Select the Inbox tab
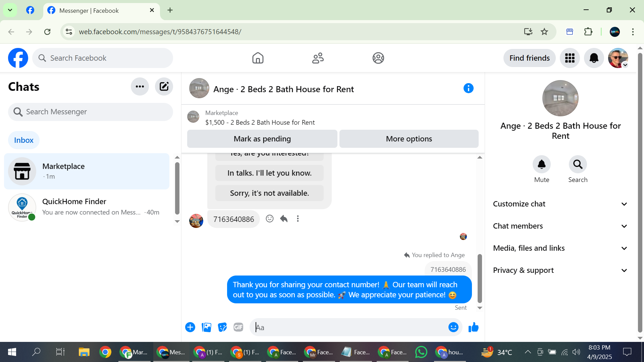 click(24, 140)
